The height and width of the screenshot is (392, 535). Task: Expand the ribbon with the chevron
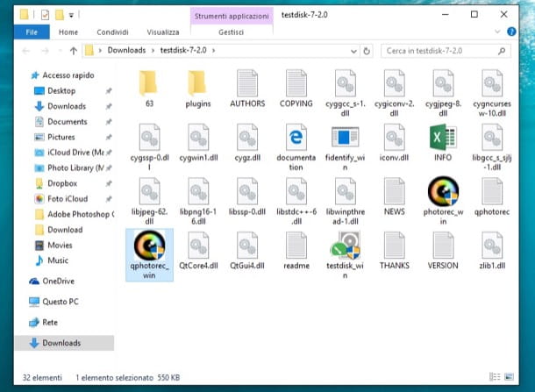click(497, 32)
